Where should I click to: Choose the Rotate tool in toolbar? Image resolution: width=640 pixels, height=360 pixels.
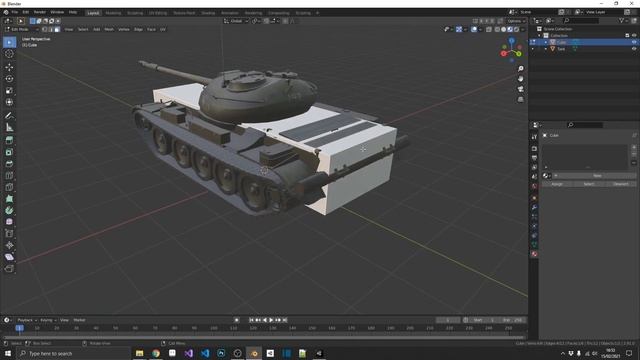coord(9,79)
